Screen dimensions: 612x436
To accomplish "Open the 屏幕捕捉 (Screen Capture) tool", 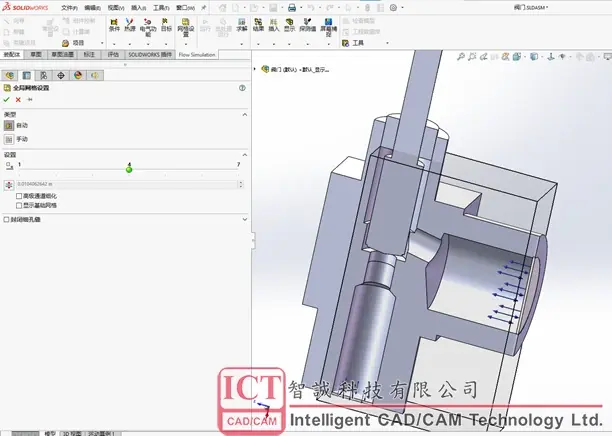I will tap(329, 27).
